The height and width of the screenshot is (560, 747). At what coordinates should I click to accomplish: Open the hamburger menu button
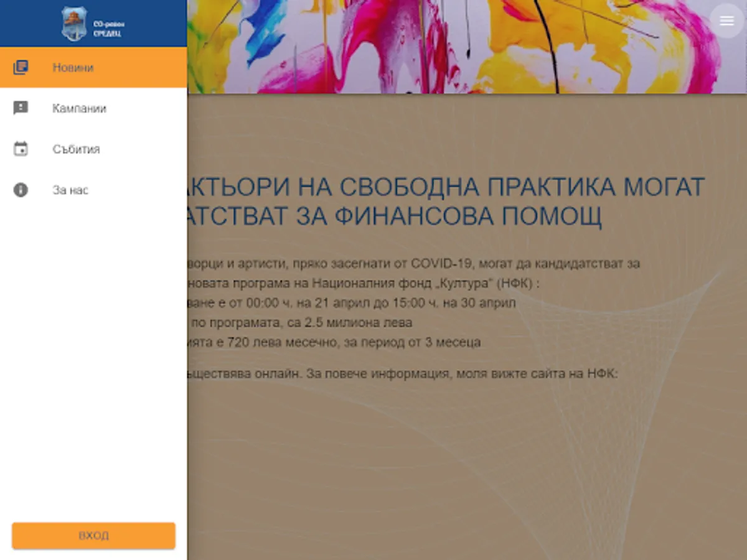[726, 21]
